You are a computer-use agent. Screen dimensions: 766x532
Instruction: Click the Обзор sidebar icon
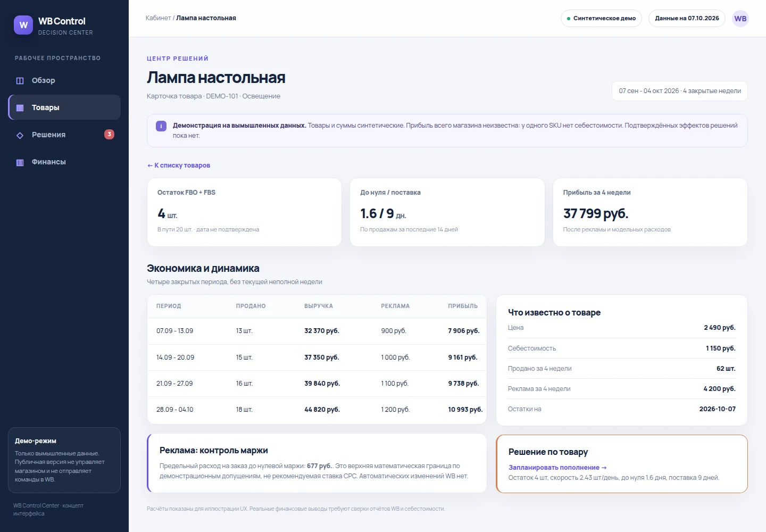[20, 81]
